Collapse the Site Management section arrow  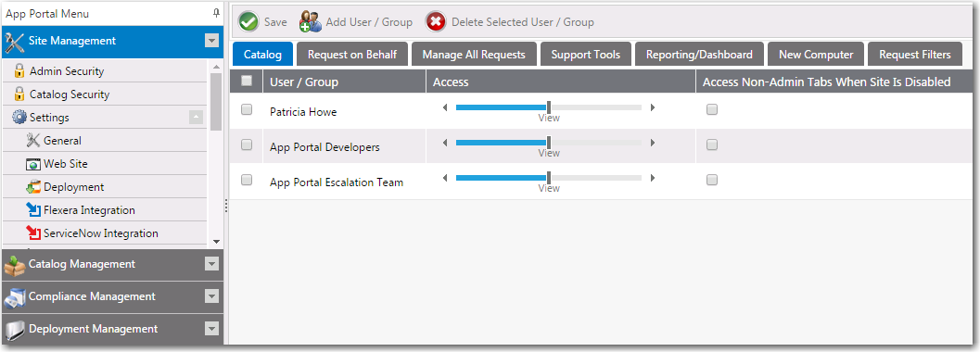tap(212, 41)
